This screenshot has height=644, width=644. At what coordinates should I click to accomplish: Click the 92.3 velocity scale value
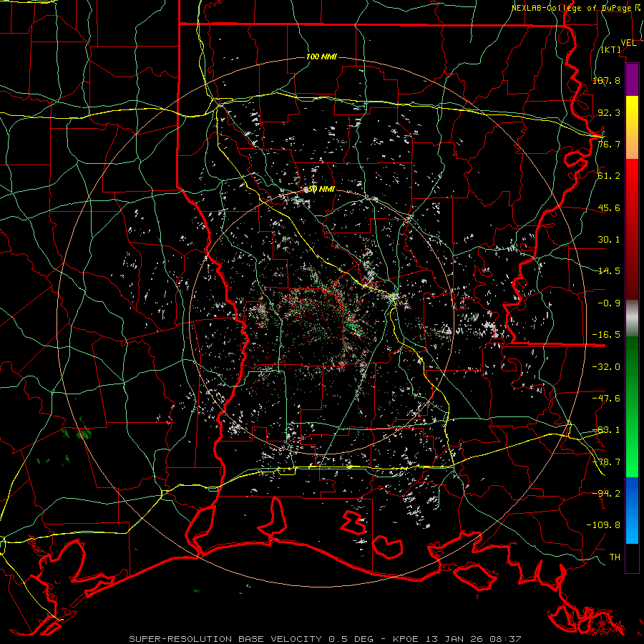(x=609, y=112)
